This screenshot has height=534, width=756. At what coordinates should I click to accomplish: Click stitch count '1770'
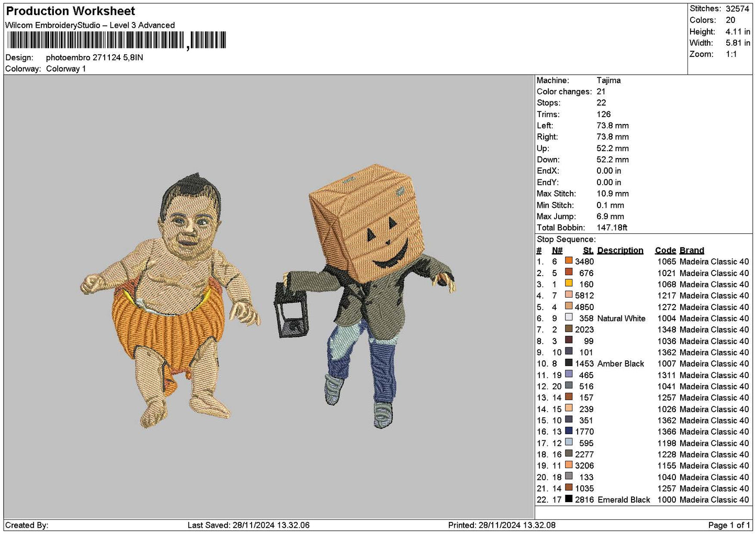[x=584, y=432]
